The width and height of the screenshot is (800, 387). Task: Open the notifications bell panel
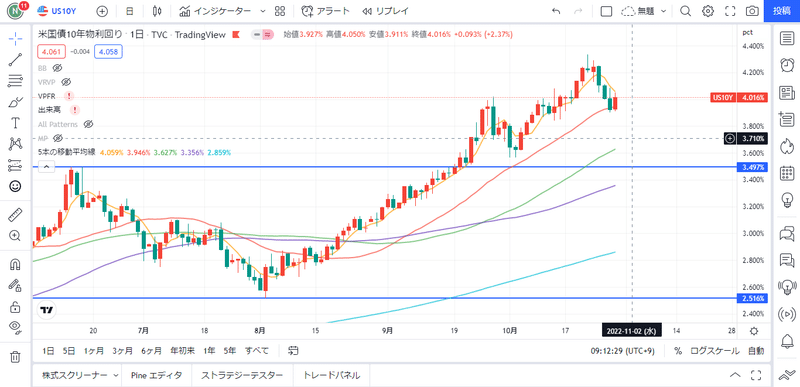(787, 342)
